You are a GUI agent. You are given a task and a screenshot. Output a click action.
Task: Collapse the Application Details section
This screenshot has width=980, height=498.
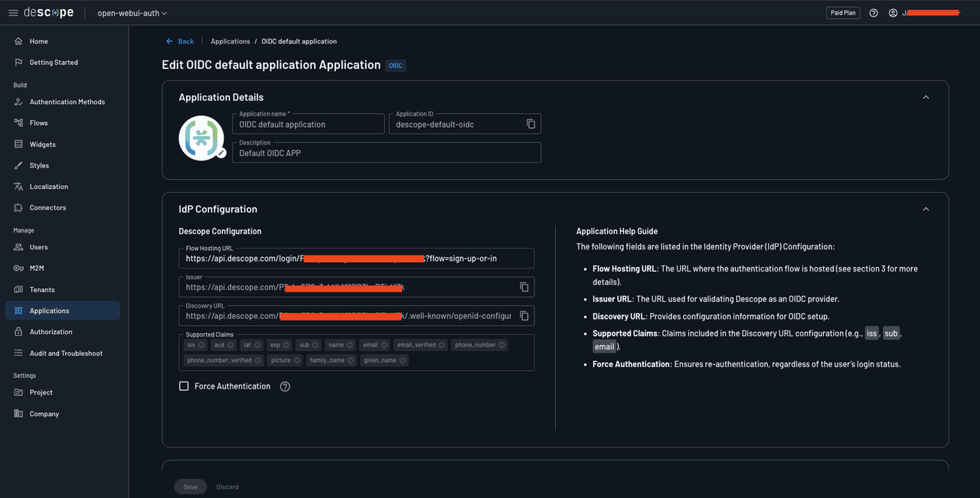(x=926, y=97)
